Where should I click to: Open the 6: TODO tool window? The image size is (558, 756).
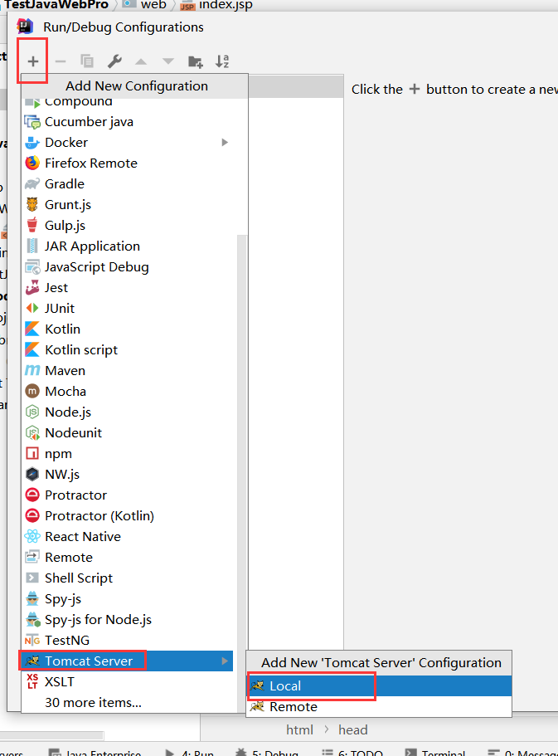[x=352, y=752]
